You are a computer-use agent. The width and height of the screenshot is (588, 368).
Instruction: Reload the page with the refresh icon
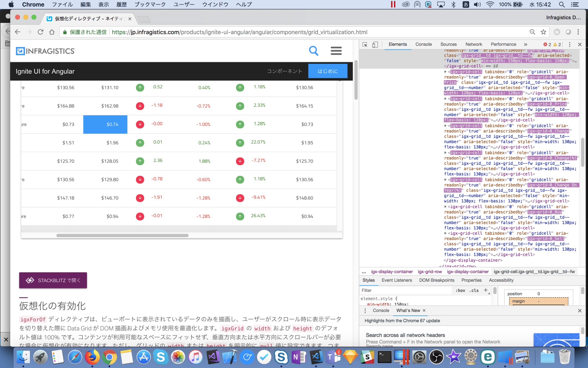[x=41, y=32]
